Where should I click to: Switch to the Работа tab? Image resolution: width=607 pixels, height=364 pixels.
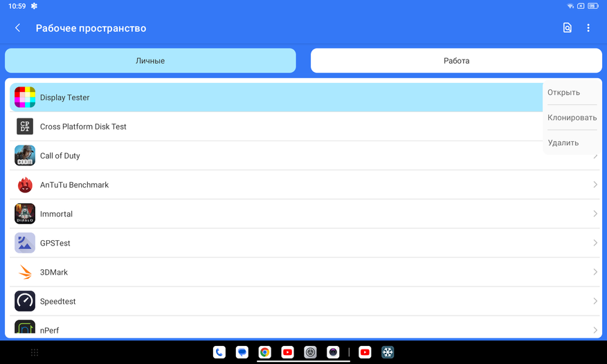coord(456,60)
